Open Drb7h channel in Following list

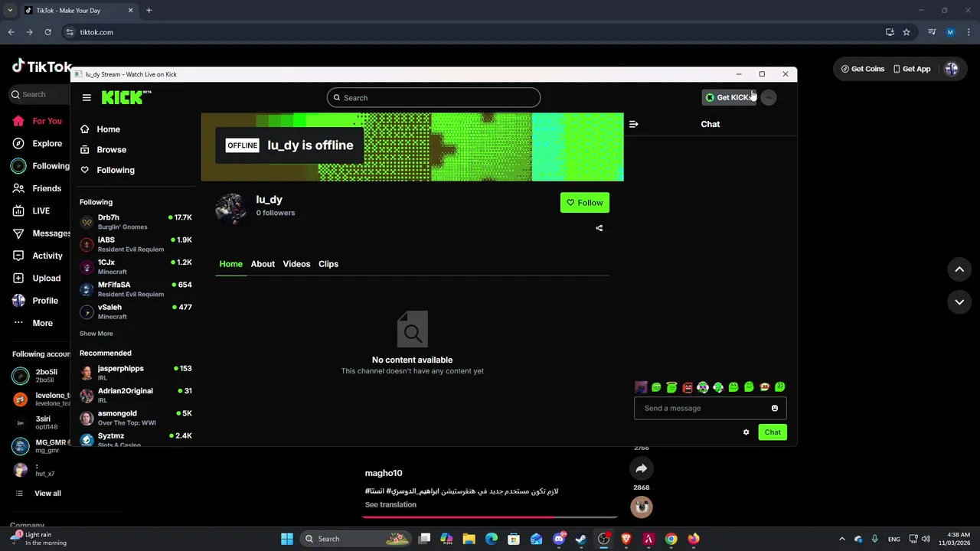[135, 222]
